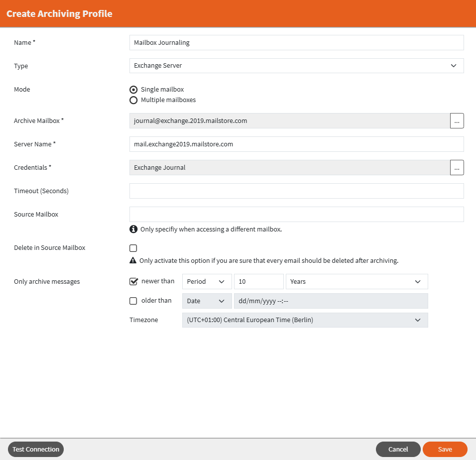Enable the older than checkbox
Image resolution: width=476 pixels, height=460 pixels.
pos(133,301)
